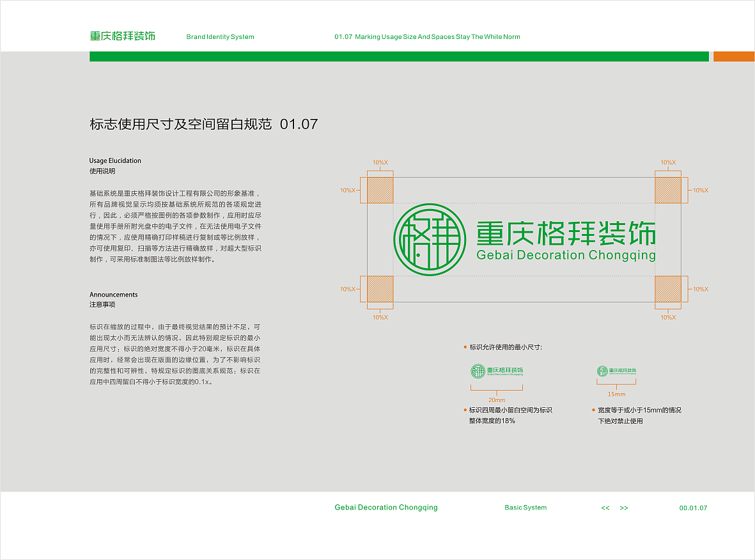Click the 标识允许使用的最小尺寸 caption

(506, 347)
